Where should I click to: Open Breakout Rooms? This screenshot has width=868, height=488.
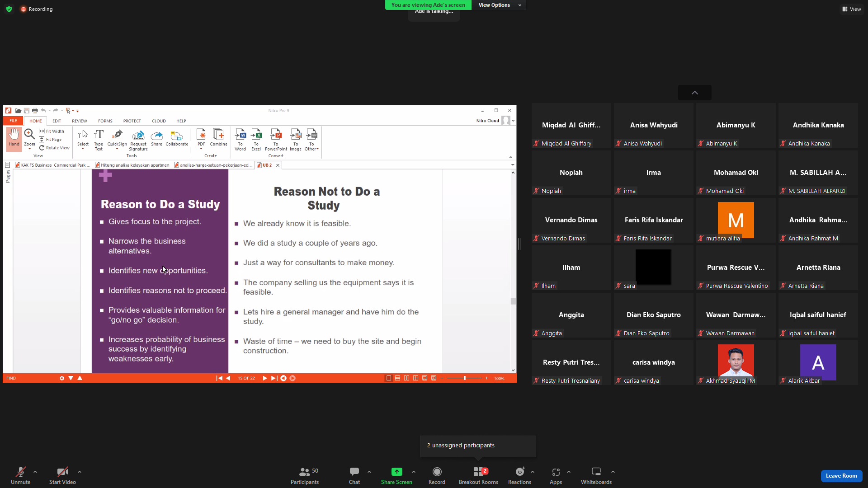tap(478, 476)
